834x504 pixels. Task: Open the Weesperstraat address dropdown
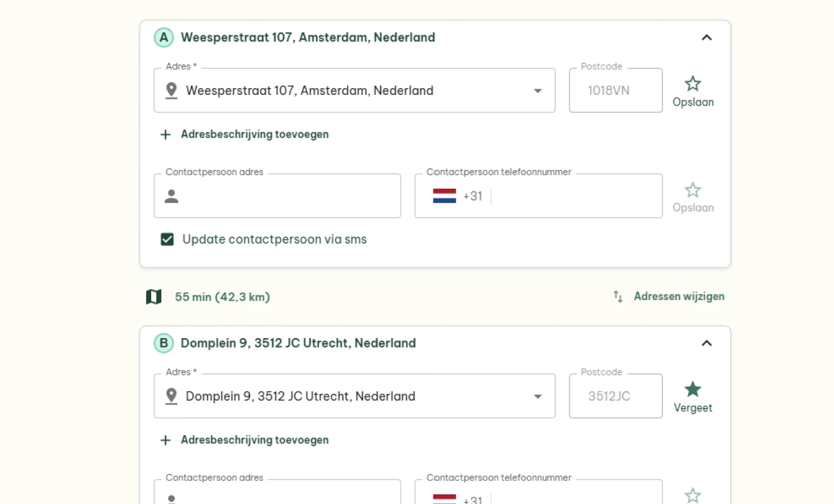[537, 90]
